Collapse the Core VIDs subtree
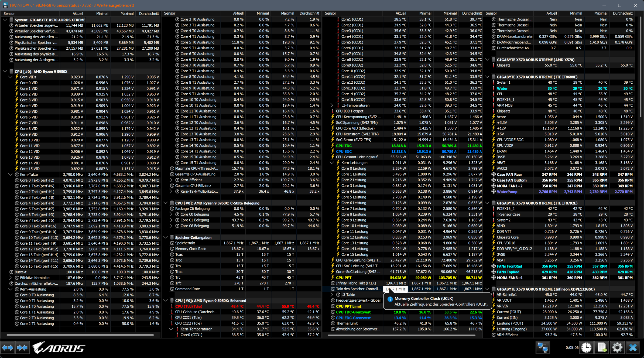644x358 pixels. click(x=10, y=77)
